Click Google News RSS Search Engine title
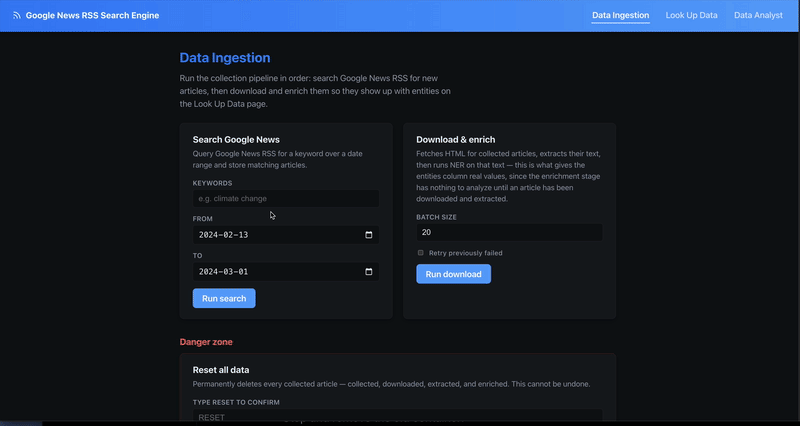The height and width of the screenshot is (426, 800). coord(92,15)
